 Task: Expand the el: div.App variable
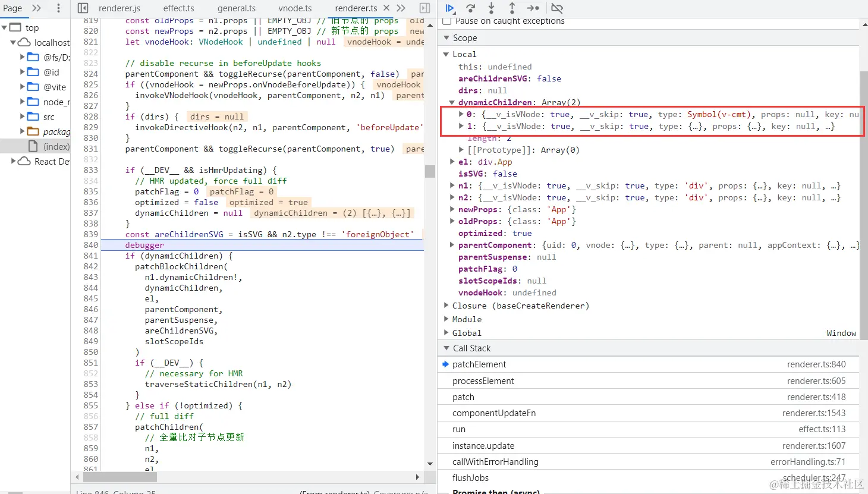tap(452, 162)
